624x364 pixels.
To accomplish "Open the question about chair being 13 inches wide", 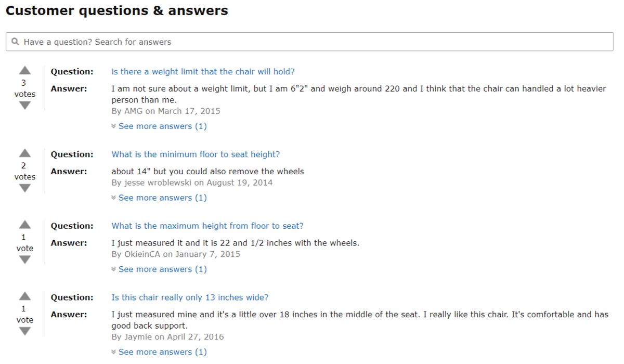I will 190,297.
